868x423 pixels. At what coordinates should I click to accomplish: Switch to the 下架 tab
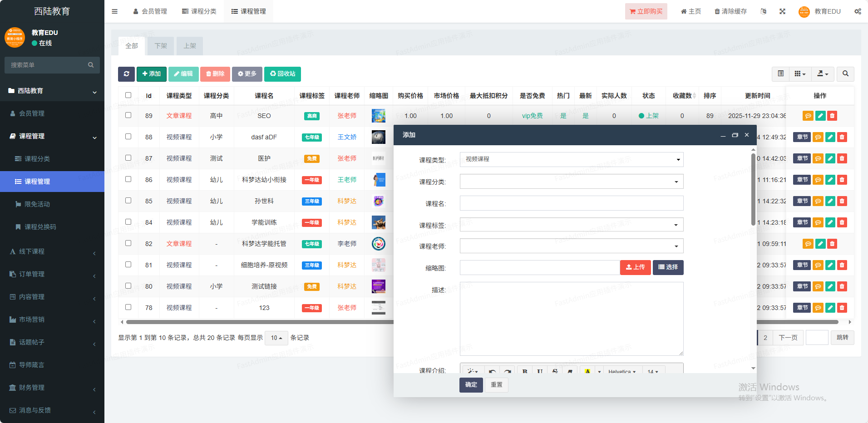point(161,46)
